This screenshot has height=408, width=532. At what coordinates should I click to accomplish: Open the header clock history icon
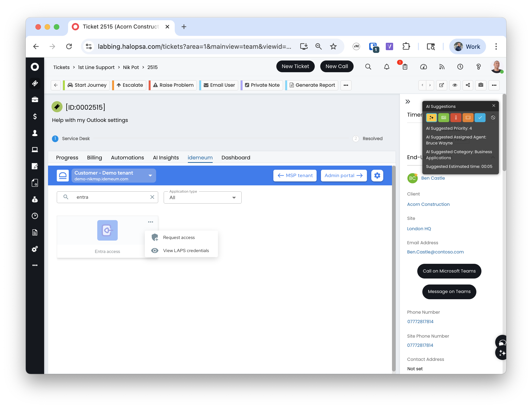tap(460, 66)
